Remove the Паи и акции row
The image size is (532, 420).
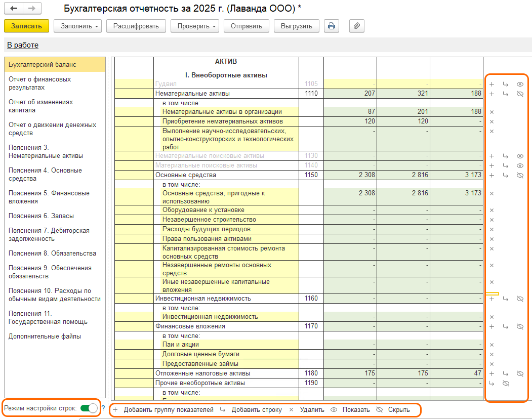click(492, 345)
